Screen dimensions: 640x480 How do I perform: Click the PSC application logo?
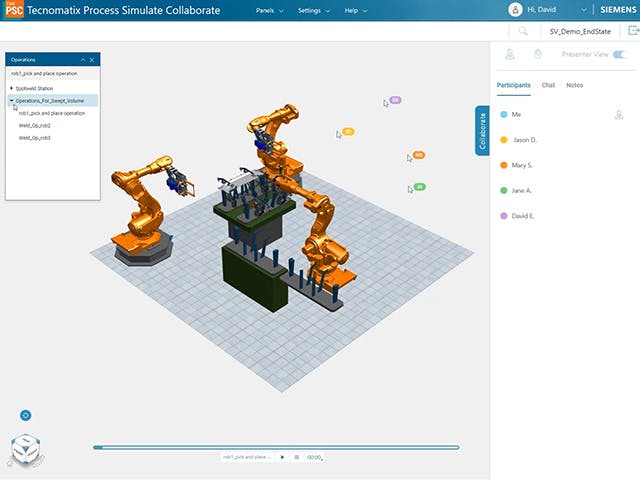pos(15,10)
